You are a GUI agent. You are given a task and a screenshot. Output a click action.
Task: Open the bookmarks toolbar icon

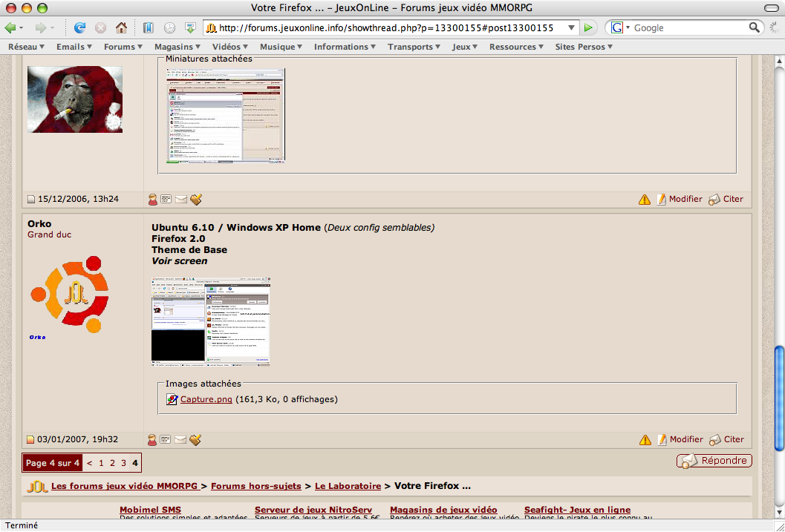pyautogui.click(x=149, y=27)
